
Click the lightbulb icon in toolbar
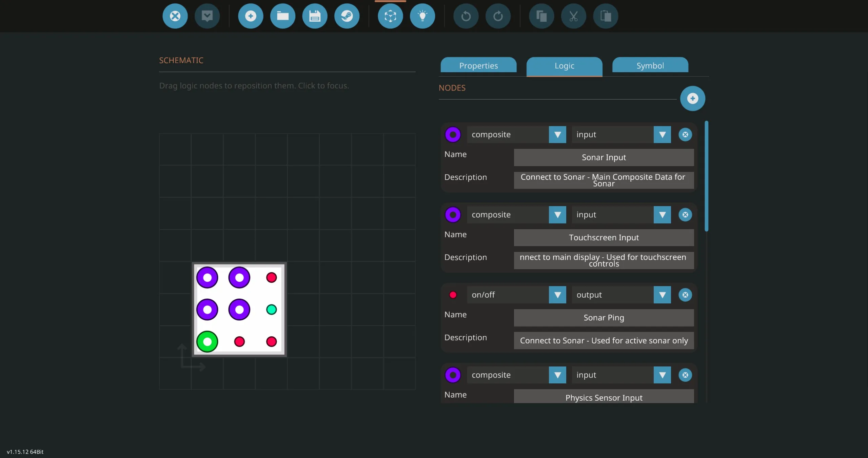point(422,16)
